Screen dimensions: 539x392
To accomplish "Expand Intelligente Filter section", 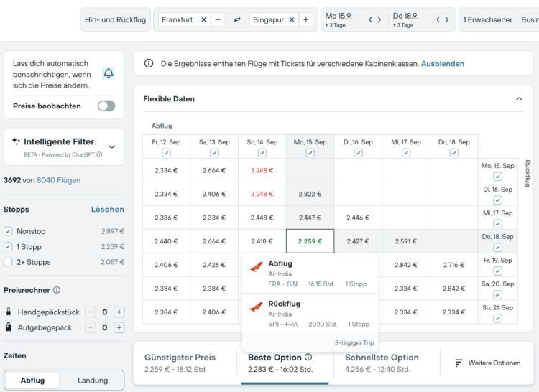I will coord(111,146).
